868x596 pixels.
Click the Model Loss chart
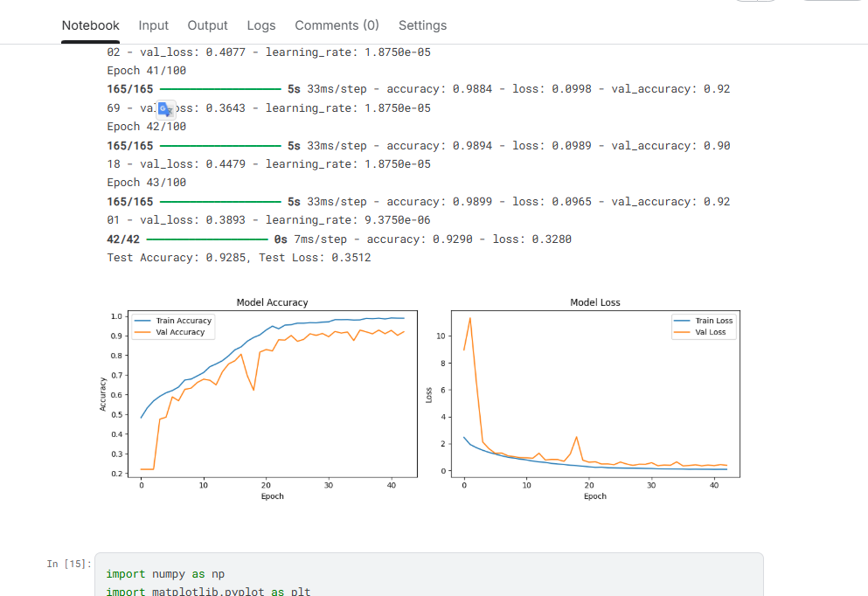pos(594,393)
